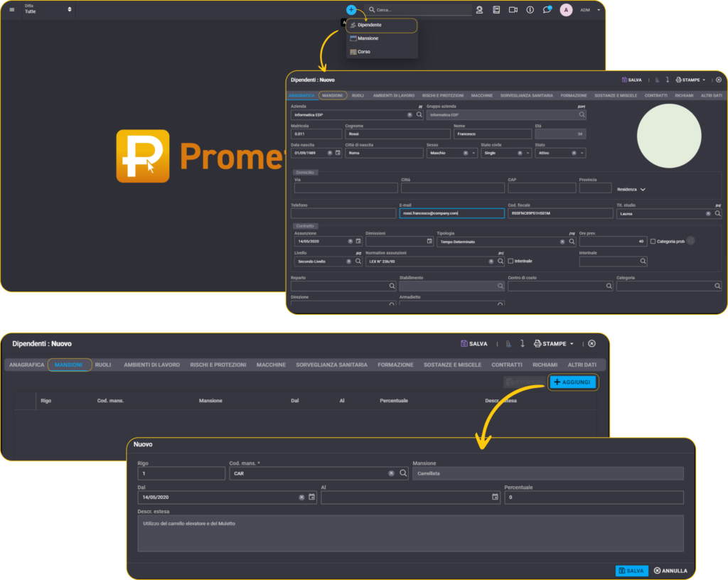Click the employee photo placeholder circle

point(669,136)
